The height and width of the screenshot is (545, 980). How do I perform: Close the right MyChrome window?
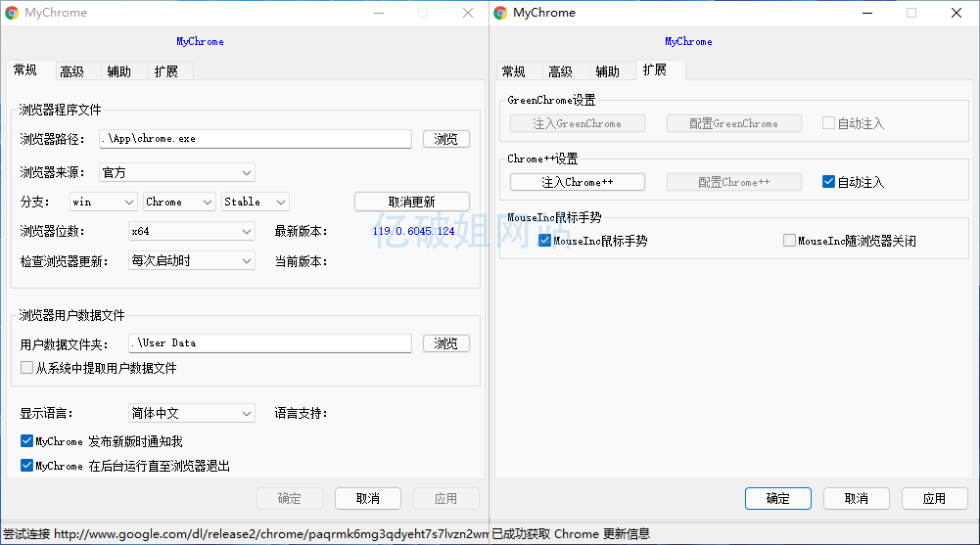pos(957,13)
